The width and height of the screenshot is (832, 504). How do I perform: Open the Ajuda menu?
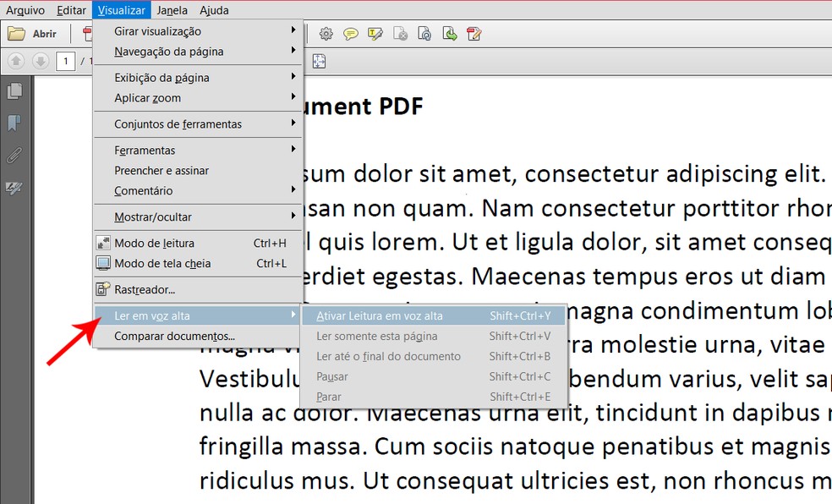coord(215,10)
